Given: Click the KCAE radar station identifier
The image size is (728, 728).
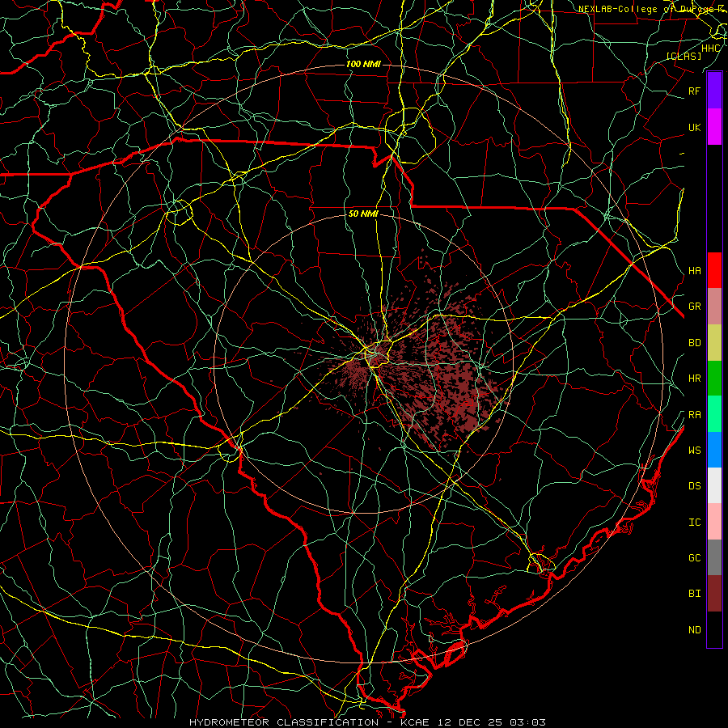Looking at the screenshot, I should (x=416, y=722).
